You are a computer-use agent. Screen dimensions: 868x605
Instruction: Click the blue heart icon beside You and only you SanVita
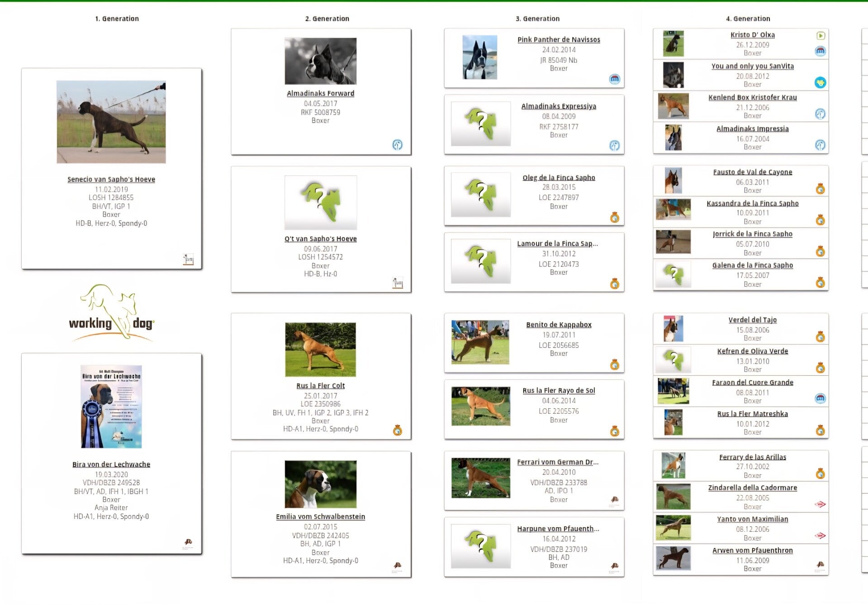(820, 83)
